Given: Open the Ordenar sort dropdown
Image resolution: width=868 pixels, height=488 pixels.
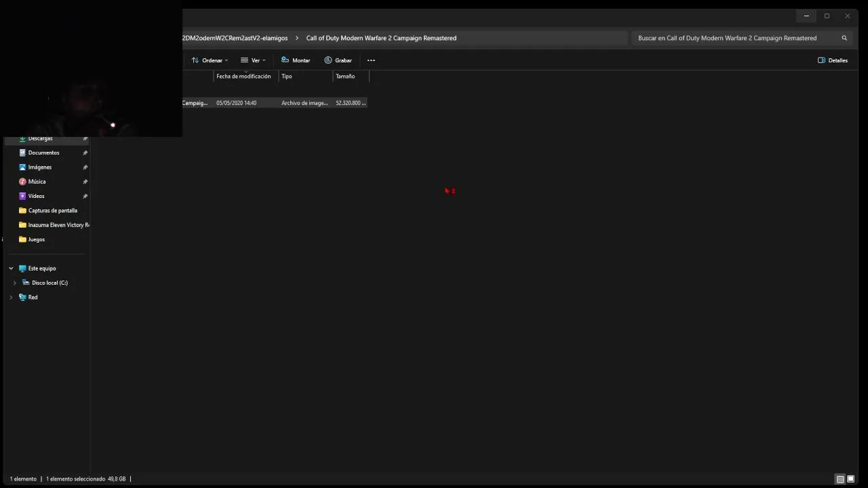Looking at the screenshot, I should click(210, 60).
